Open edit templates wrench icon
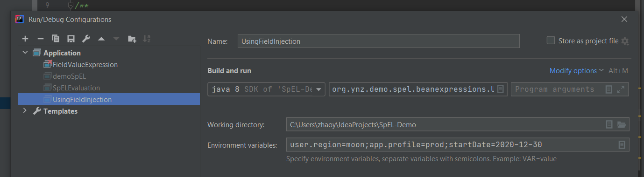Image resolution: width=644 pixels, height=177 pixels. 86,39
